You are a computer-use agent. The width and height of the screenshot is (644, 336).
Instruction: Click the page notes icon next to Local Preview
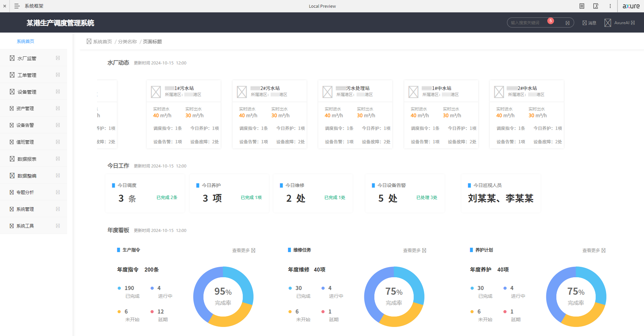point(582,6)
